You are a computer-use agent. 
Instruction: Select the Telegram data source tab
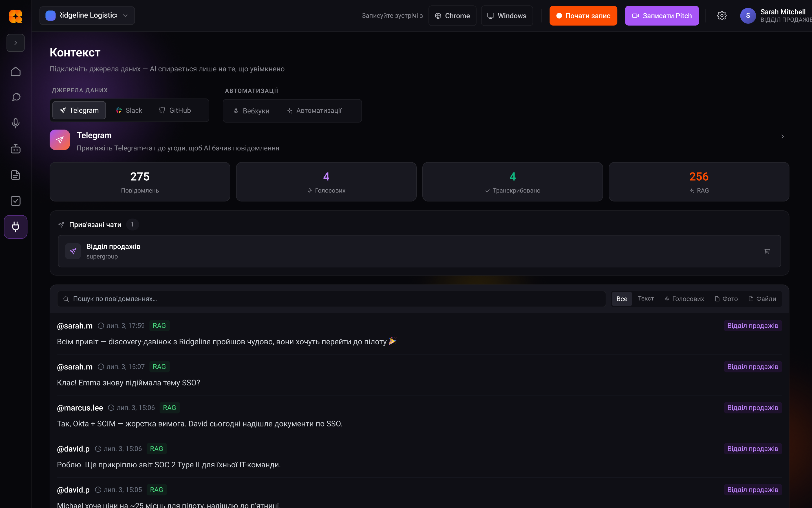[x=79, y=110]
